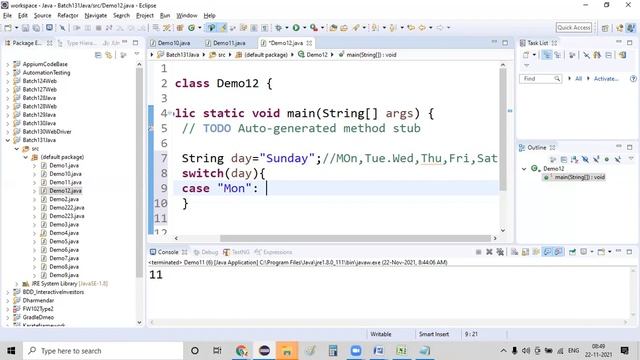
Task: Open the Run button dropdown arrow
Action: (x=304, y=28)
